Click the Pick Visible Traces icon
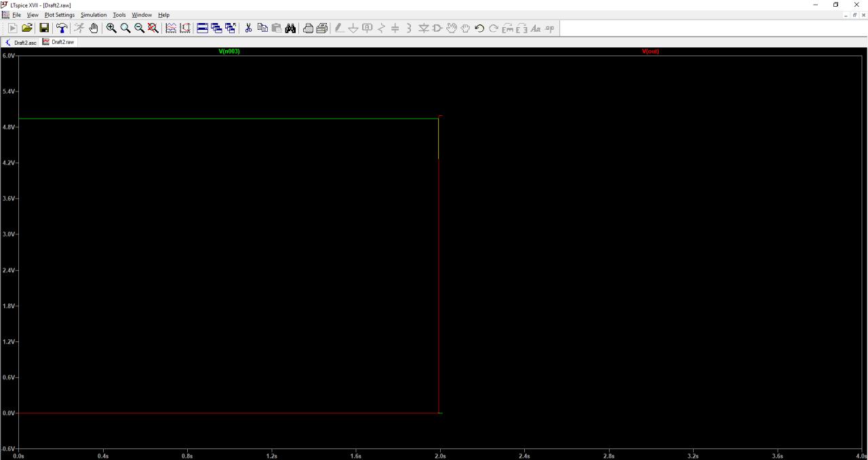 pos(185,28)
